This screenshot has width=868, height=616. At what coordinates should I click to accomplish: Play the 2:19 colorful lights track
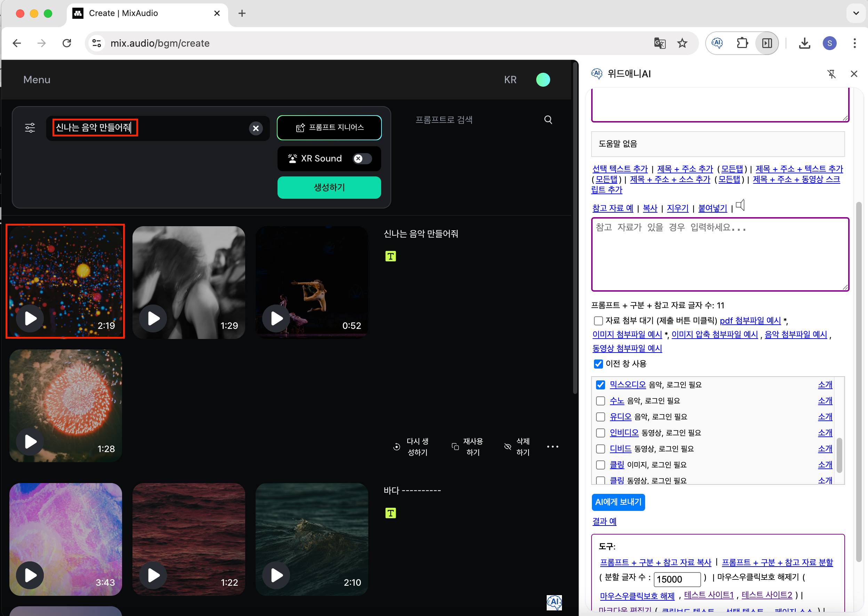[x=30, y=318]
